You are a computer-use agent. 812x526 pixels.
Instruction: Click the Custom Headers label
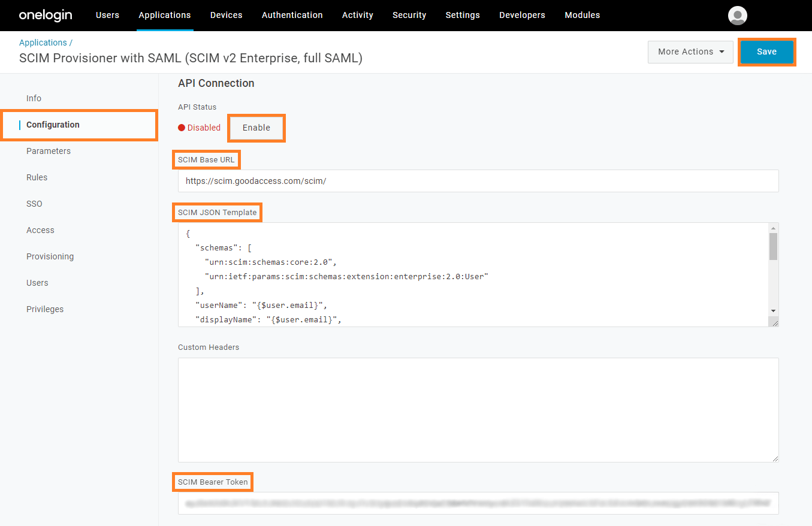point(209,347)
